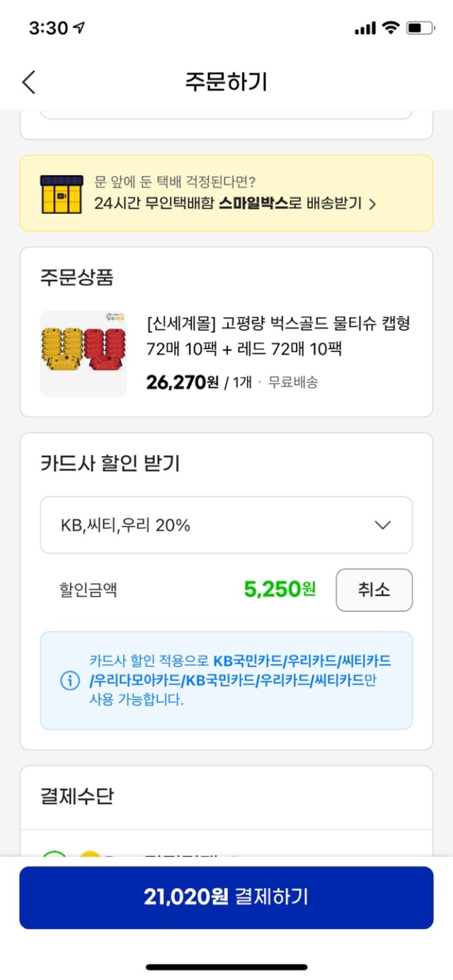Screen dimensions: 453x980
Task: Tap the 주문하기 page title
Action: [226, 82]
